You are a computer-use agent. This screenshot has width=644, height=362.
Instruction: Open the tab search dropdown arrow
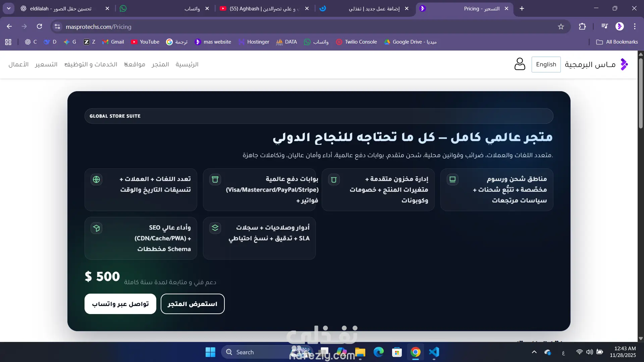(8, 8)
